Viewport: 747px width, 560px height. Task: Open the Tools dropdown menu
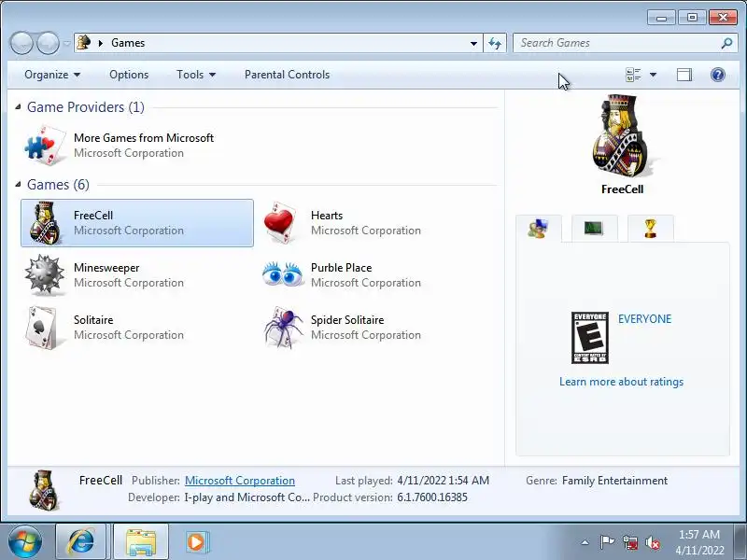[196, 75]
